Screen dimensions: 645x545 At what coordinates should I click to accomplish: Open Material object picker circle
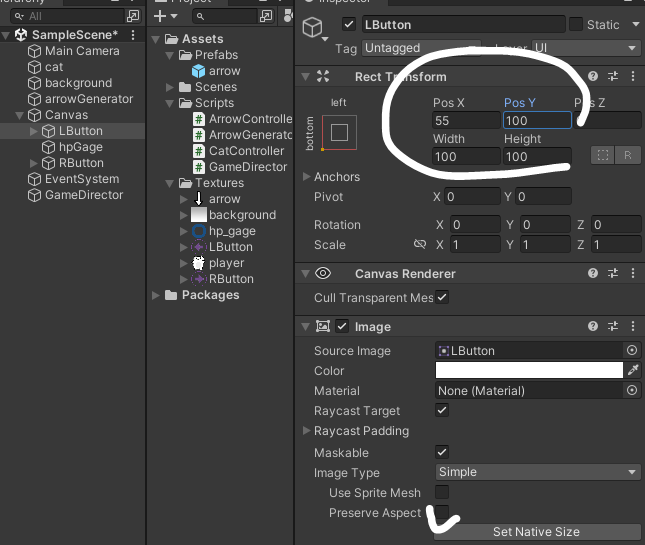632,390
